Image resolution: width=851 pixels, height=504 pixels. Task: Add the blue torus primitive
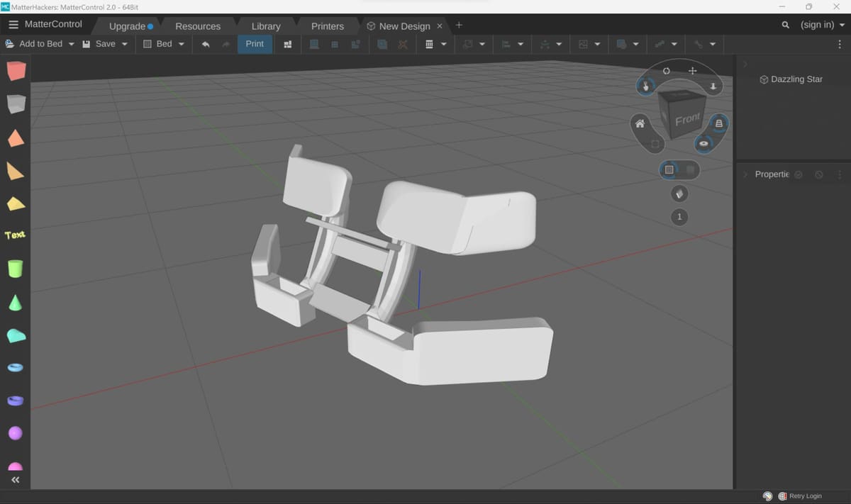[x=15, y=367]
